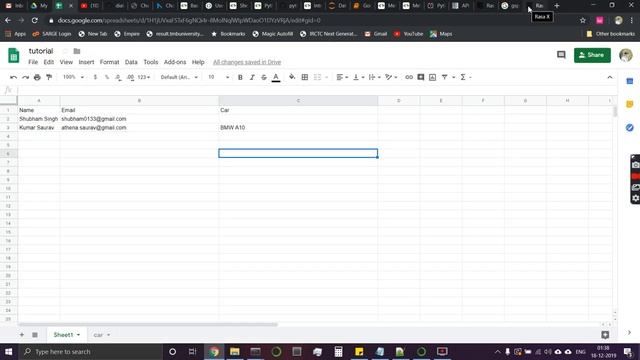
Task: Create a filter with funnel icon
Action: click(x=444, y=77)
